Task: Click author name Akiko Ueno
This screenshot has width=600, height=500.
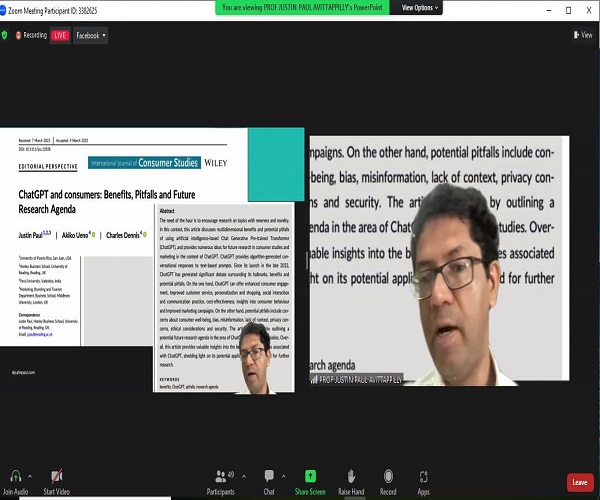Action: [75, 235]
